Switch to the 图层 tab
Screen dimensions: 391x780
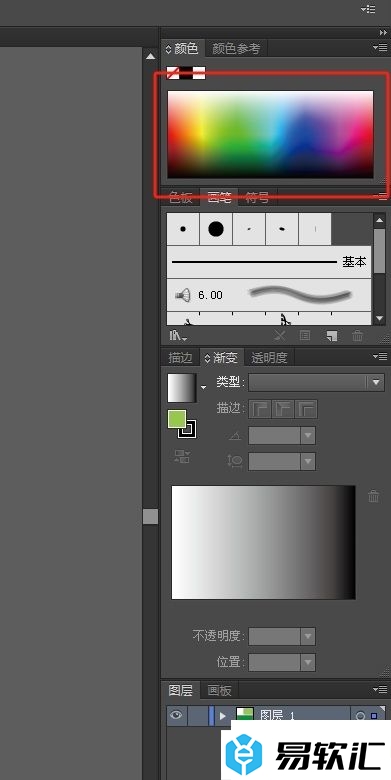pos(181,690)
